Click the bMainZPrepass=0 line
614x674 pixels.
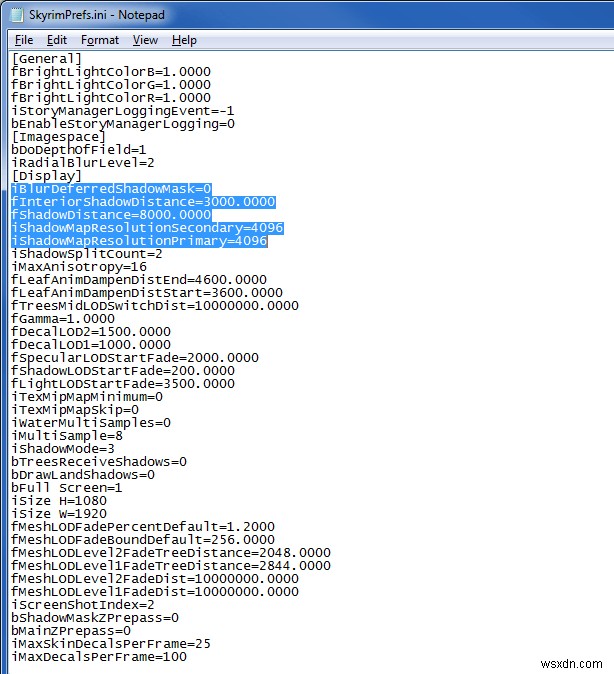(x=71, y=631)
